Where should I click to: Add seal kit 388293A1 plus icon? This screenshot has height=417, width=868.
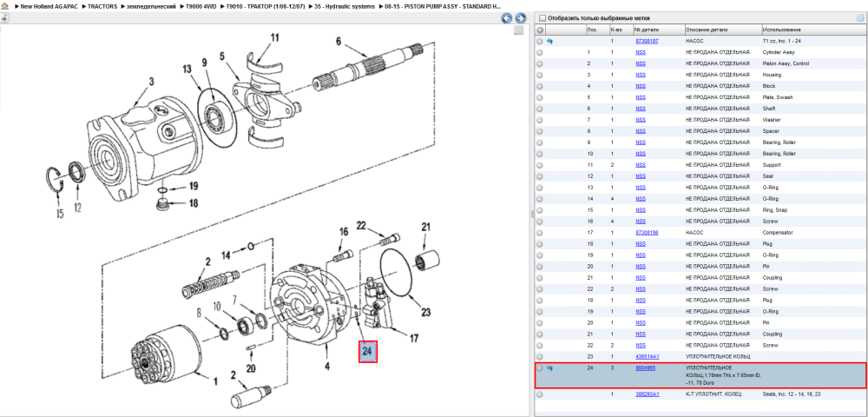coord(540,394)
